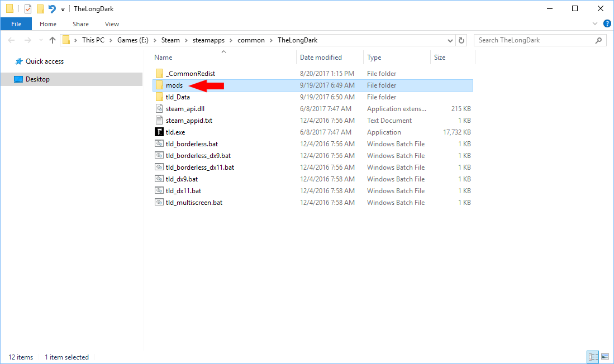
Task: Select the _CommonRedist folder icon
Action: click(x=159, y=74)
